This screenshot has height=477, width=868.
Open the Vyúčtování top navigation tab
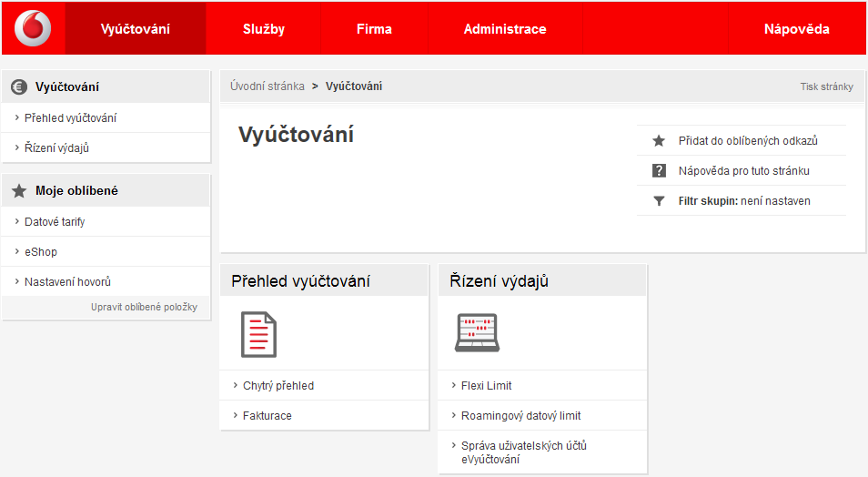coord(136,29)
